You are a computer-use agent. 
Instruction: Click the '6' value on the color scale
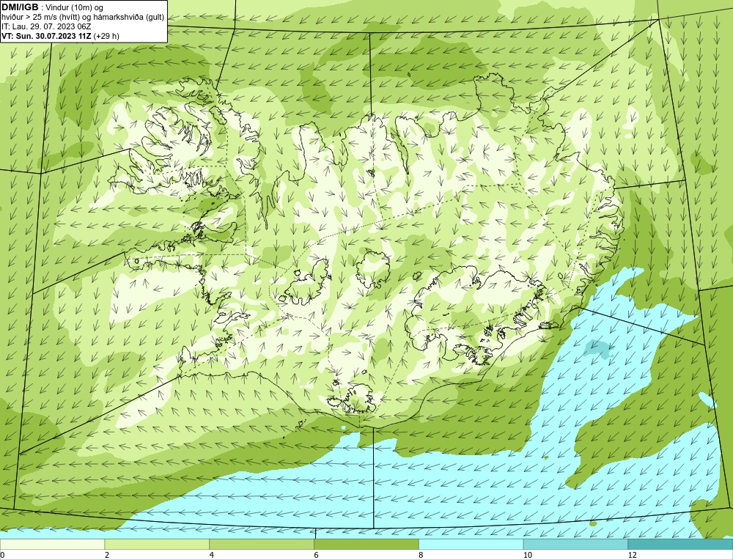click(317, 555)
